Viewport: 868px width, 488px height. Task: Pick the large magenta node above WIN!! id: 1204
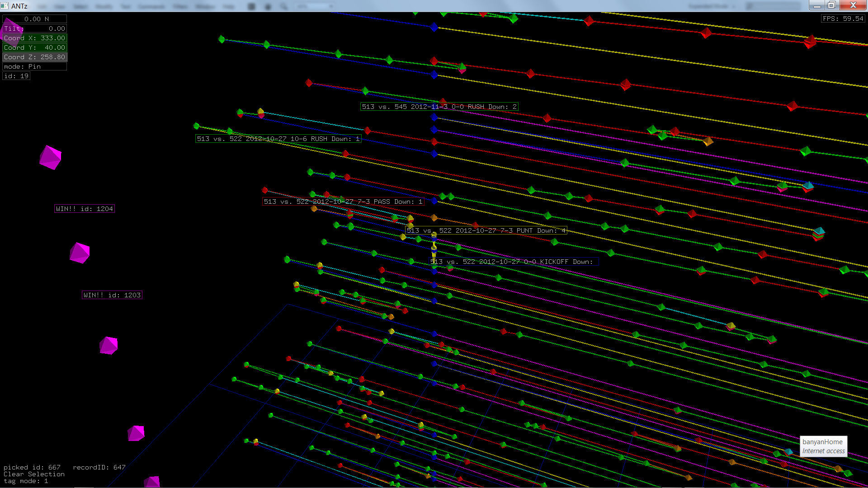(50, 157)
